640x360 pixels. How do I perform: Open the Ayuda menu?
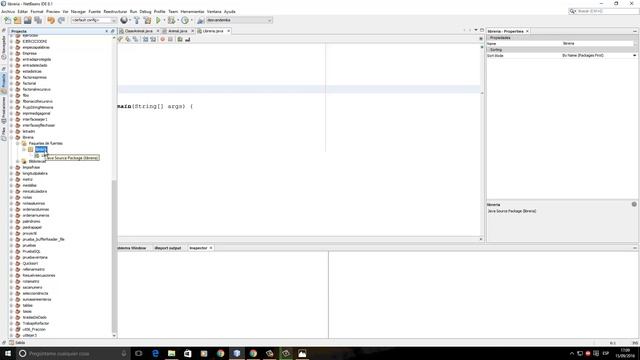(229, 11)
